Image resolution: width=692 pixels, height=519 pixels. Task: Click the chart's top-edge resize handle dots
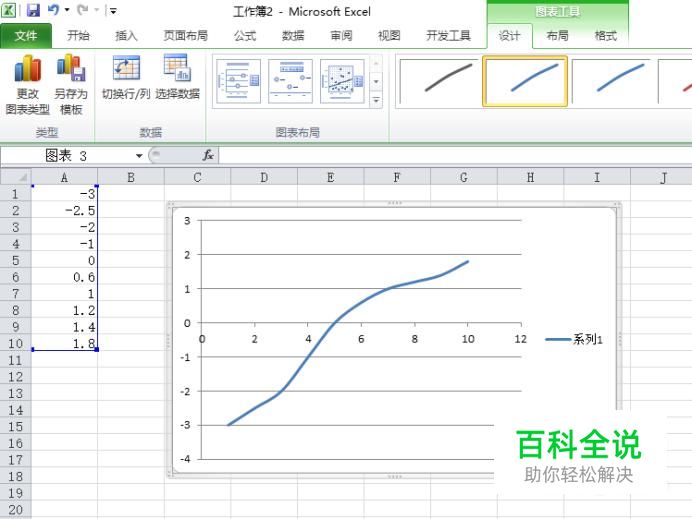[x=395, y=203]
